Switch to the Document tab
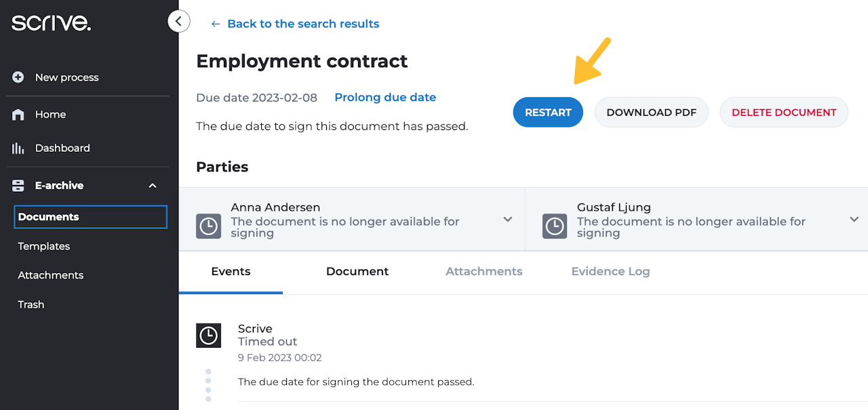Screen dimensions: 868x410 357,272
